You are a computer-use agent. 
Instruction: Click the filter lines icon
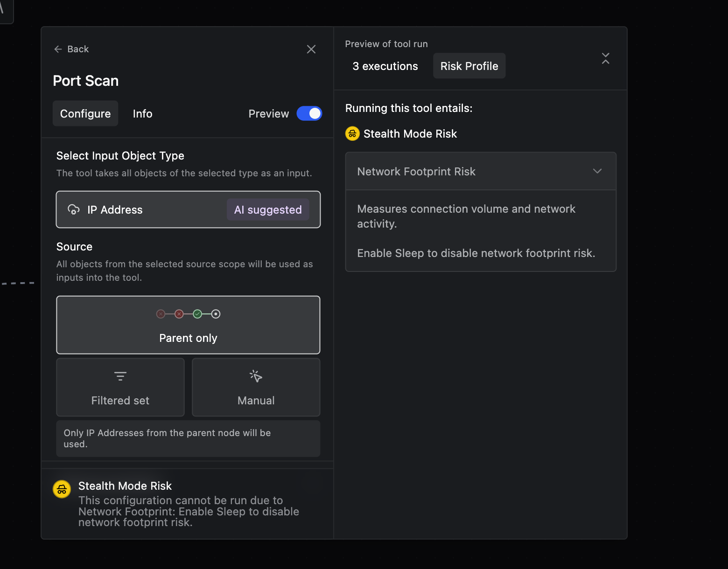[x=120, y=376]
